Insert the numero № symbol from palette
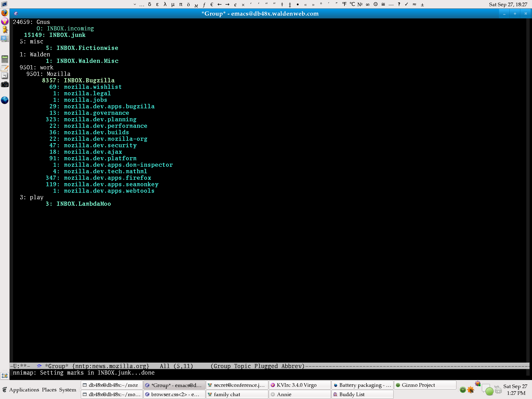This screenshot has height=399, width=532. point(360,4)
